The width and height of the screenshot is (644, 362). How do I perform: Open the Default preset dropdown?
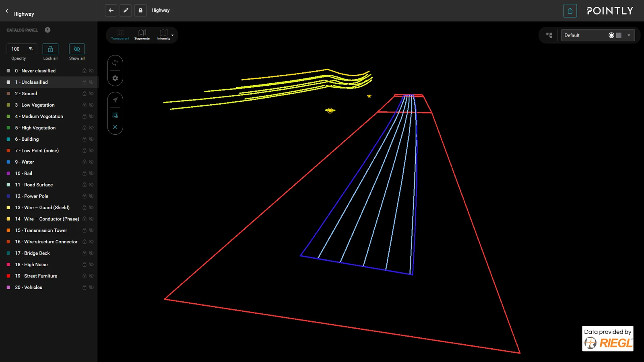(598, 35)
